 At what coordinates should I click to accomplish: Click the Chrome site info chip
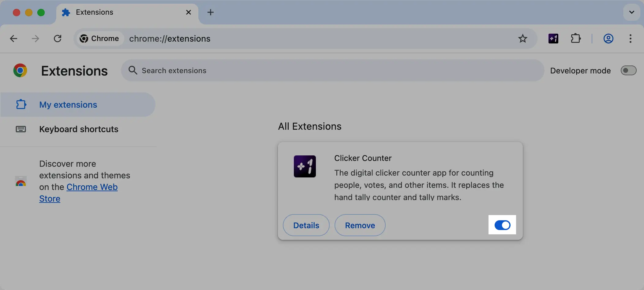[99, 39]
